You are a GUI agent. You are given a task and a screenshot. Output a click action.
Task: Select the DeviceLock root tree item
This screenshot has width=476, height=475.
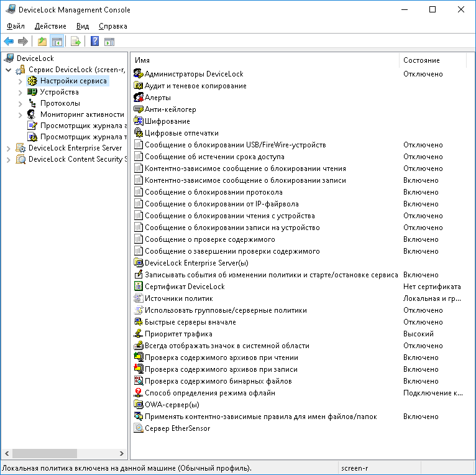tap(35, 58)
